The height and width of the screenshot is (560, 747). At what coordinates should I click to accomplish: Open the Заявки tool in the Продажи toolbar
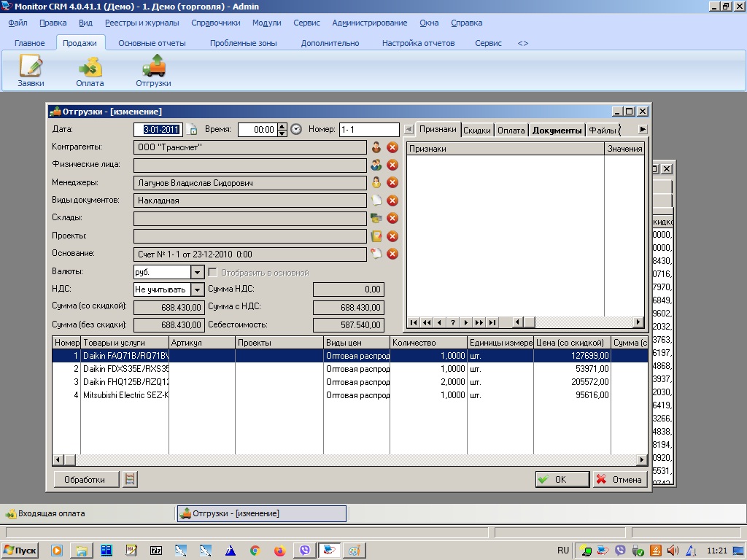pyautogui.click(x=30, y=71)
